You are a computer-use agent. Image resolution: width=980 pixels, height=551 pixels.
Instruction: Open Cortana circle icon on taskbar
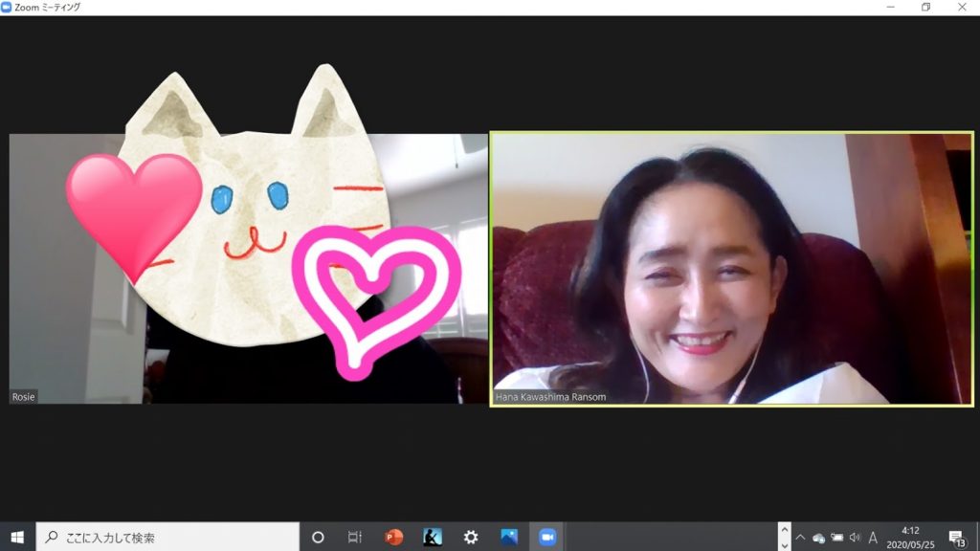click(318, 537)
